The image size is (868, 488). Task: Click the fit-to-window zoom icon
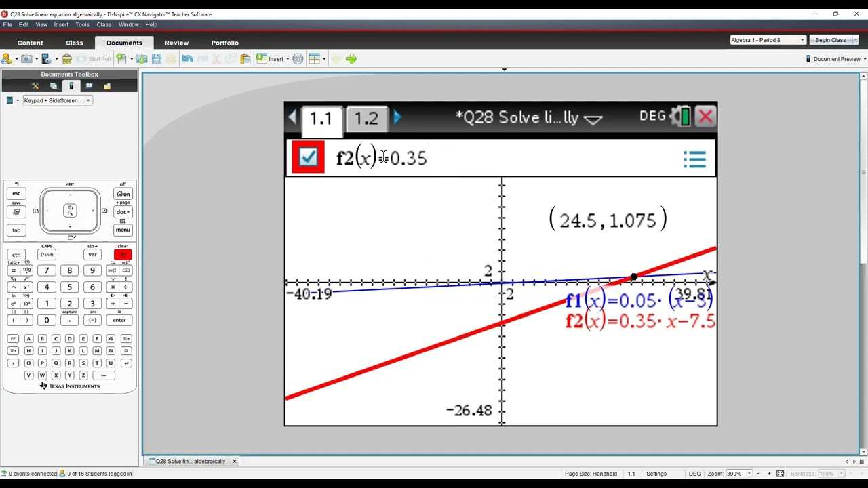[781, 474]
